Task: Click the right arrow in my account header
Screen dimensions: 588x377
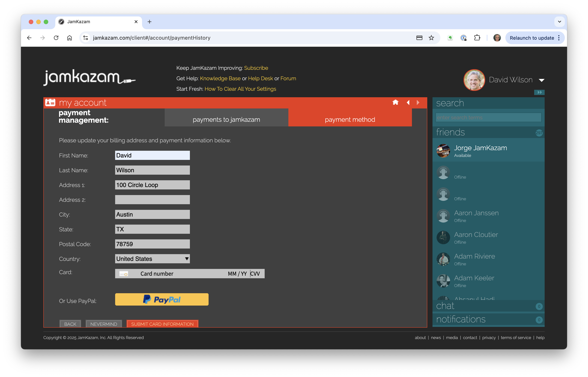Action: click(418, 102)
